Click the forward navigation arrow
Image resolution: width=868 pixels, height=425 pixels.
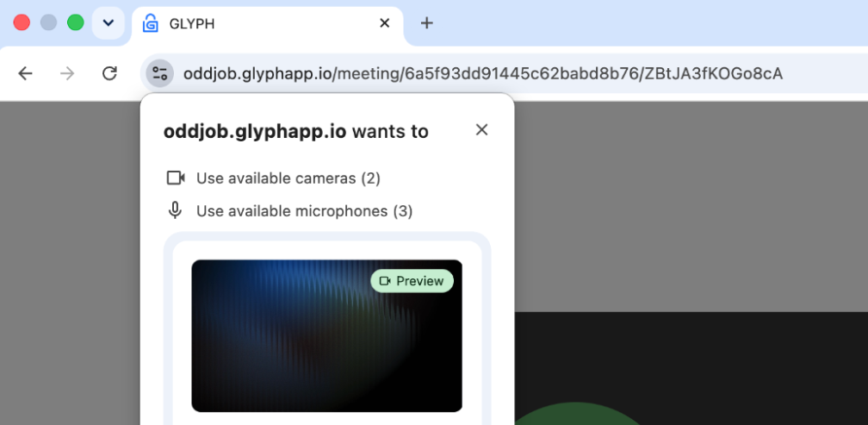[x=67, y=73]
